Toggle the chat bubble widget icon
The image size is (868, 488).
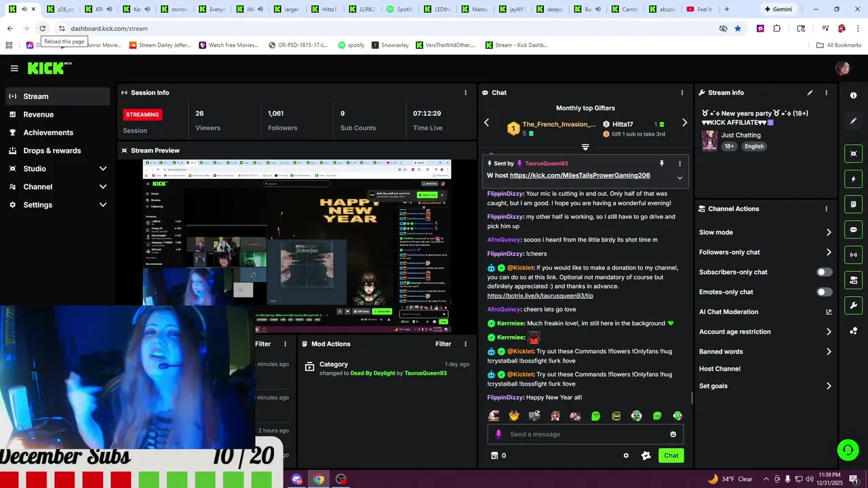pos(854,230)
